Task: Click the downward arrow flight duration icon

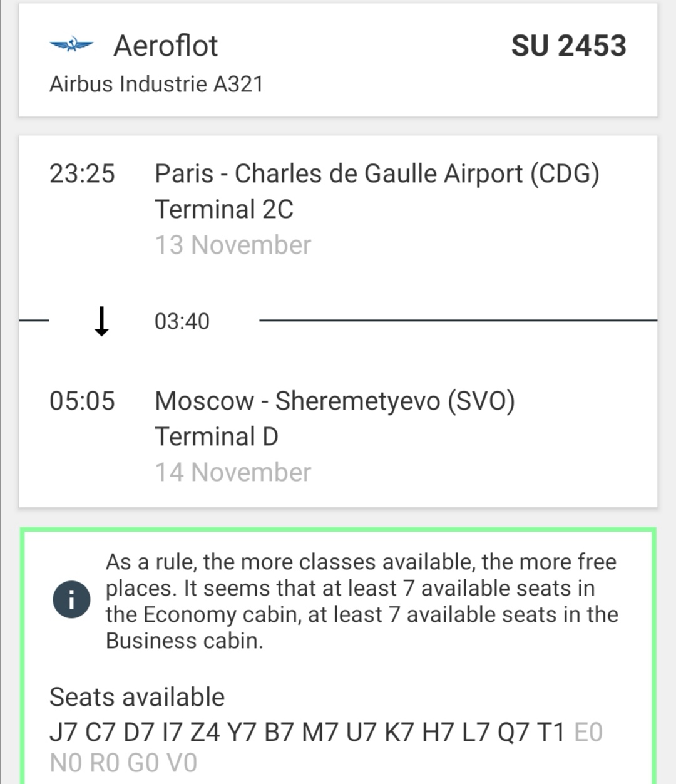Action: pyautogui.click(x=101, y=321)
